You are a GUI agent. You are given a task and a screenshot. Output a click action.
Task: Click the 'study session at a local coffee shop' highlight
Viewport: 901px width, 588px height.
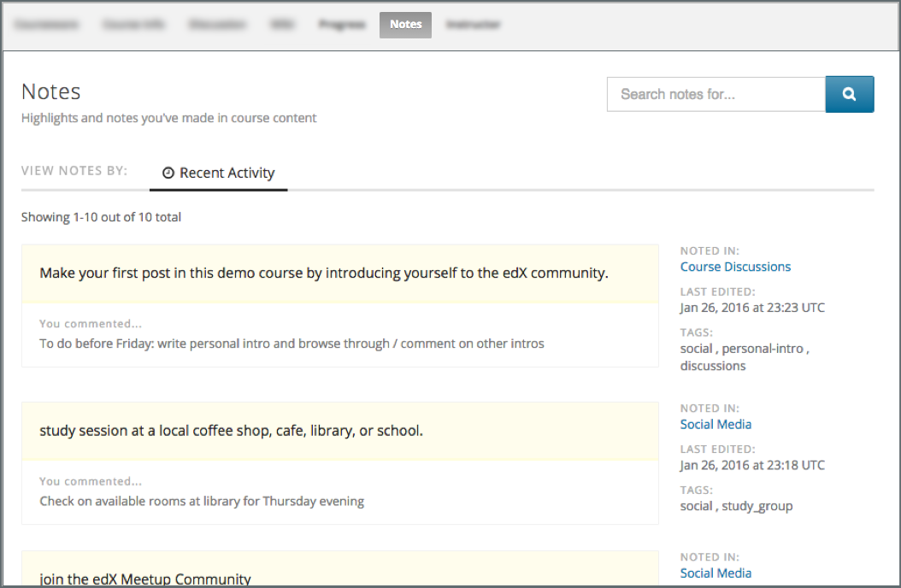tap(231, 431)
